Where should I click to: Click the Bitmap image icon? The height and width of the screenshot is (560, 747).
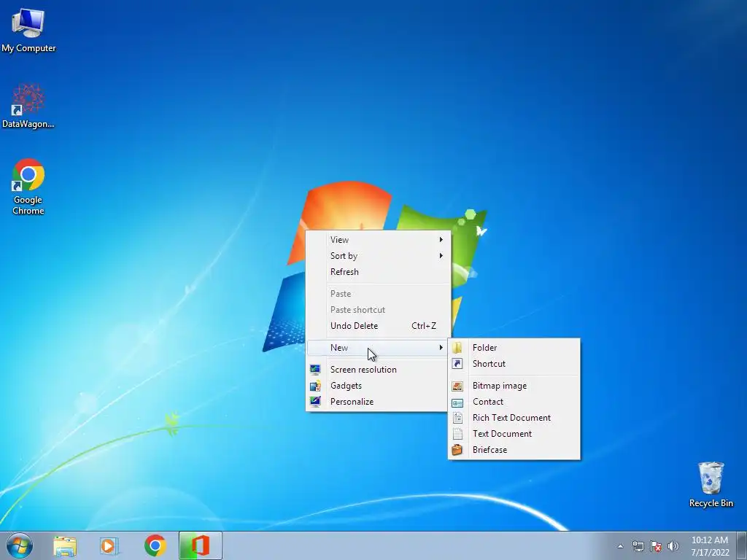pos(457,386)
